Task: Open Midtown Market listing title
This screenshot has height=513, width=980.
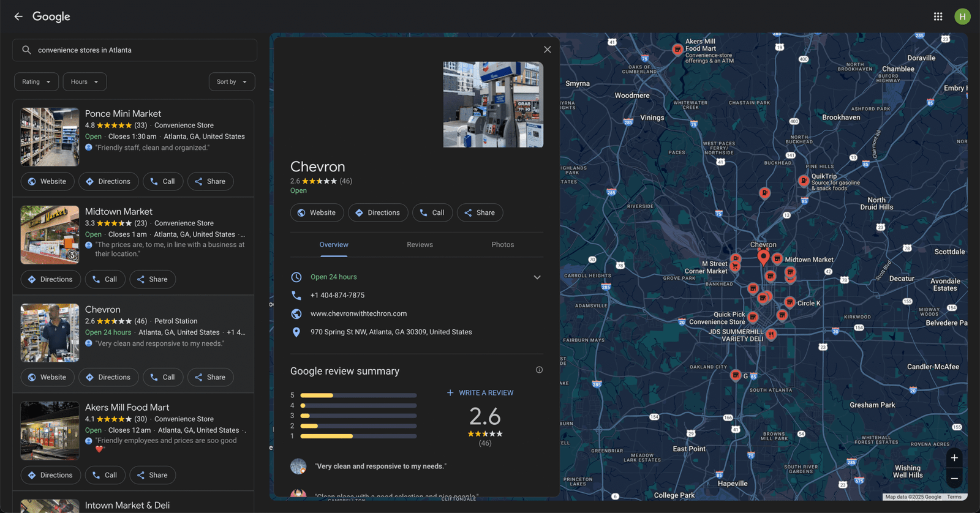Action: pos(119,212)
